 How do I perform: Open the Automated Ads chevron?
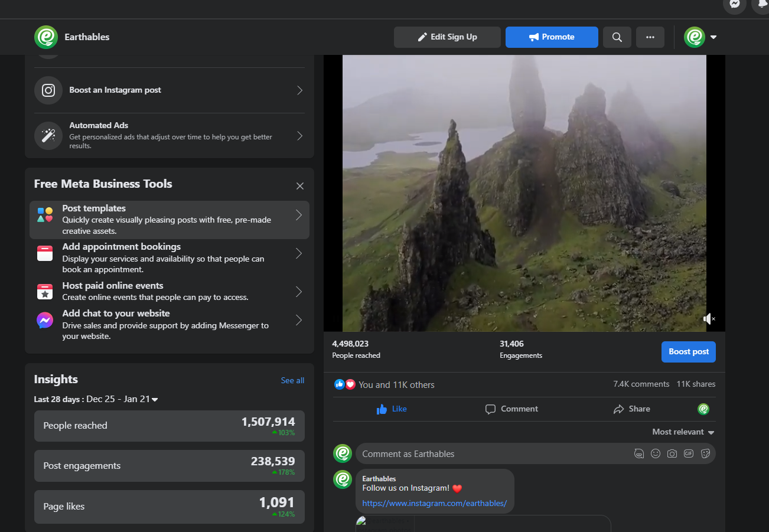299,136
